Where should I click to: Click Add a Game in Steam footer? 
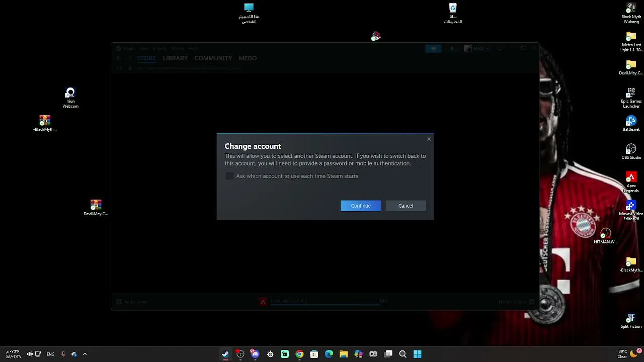point(132,302)
